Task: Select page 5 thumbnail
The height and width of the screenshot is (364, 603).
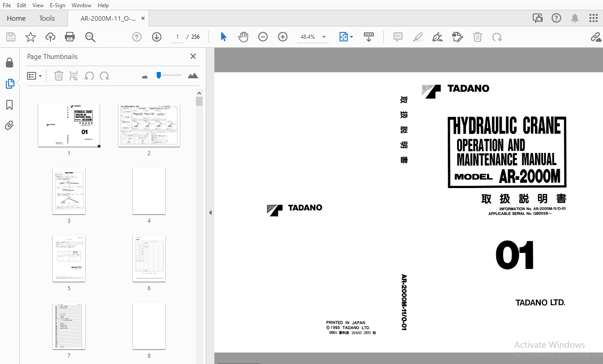Action: click(69, 259)
